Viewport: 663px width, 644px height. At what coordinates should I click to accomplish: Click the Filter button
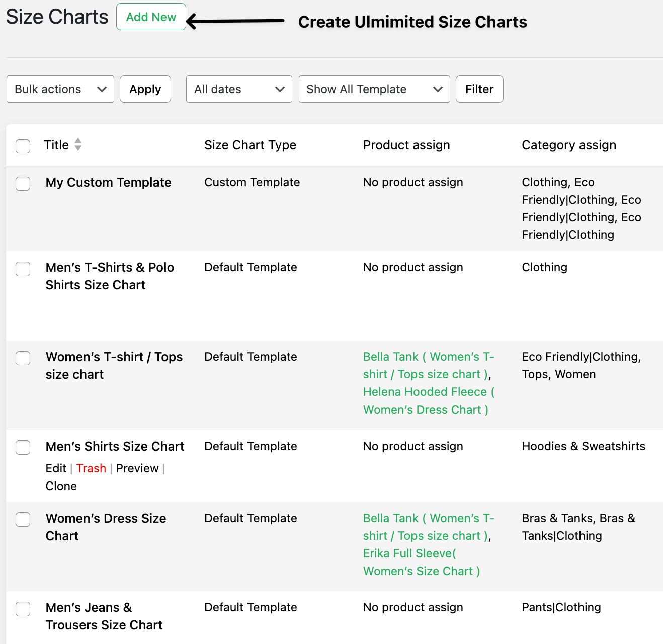click(x=479, y=89)
